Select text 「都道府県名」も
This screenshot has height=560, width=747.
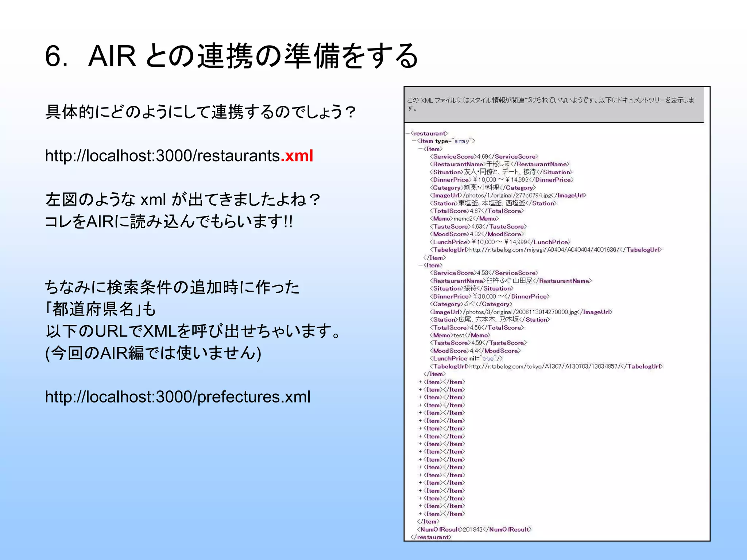point(101,310)
